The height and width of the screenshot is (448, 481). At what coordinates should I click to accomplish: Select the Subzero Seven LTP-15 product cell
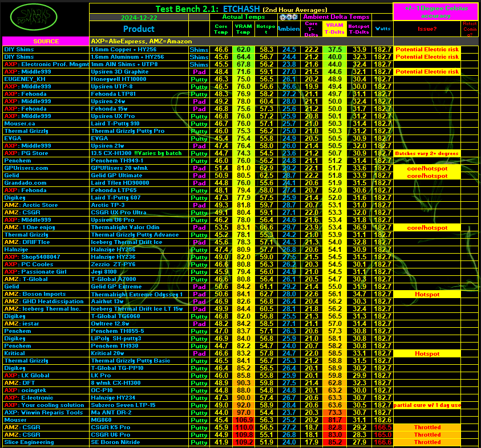139,405
